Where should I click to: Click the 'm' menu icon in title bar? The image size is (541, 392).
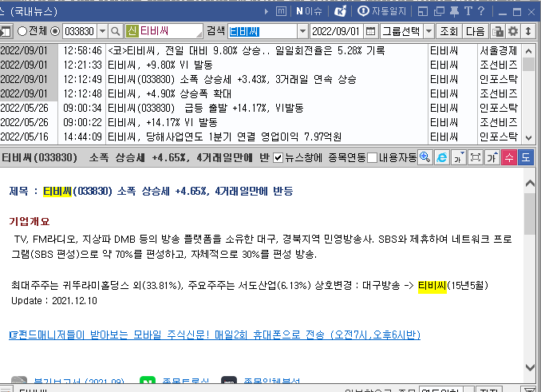tap(281, 11)
